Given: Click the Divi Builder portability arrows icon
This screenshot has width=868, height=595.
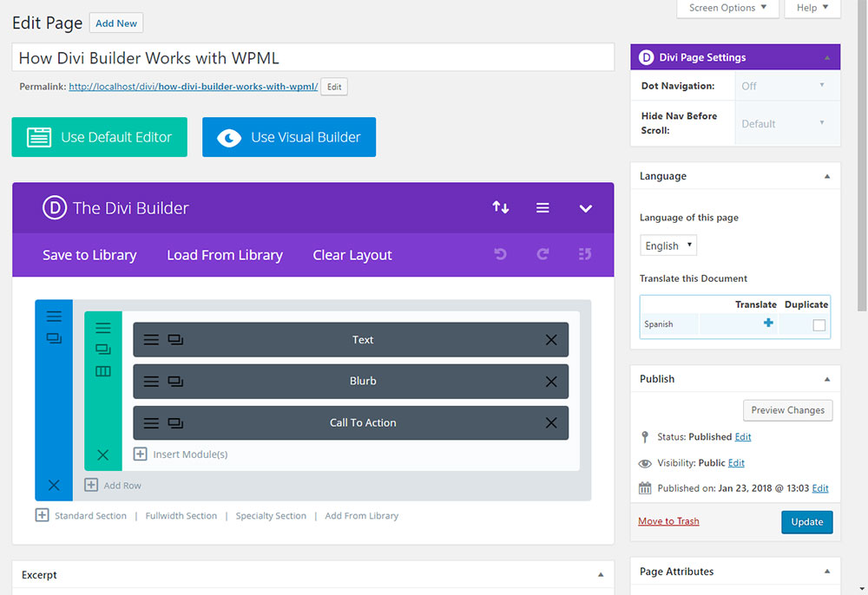Looking at the screenshot, I should click(x=501, y=207).
